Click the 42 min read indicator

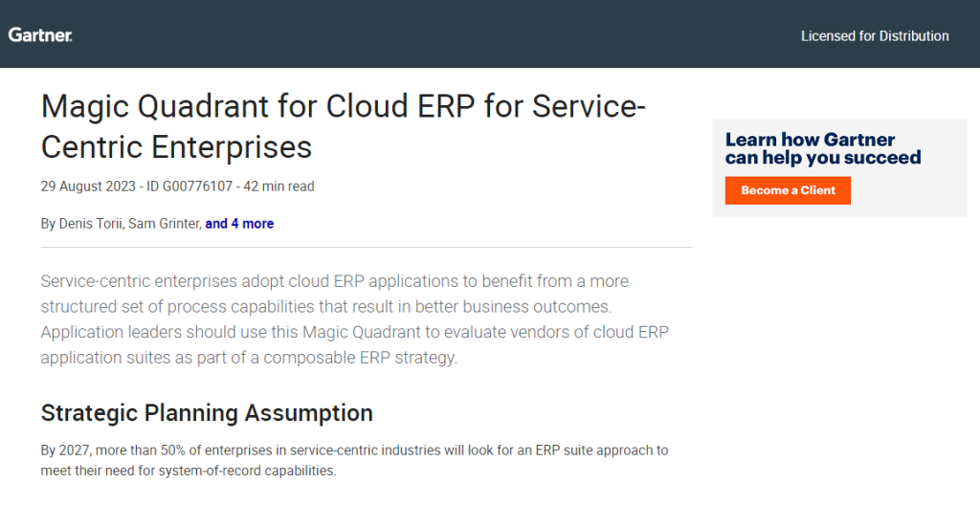[278, 187]
